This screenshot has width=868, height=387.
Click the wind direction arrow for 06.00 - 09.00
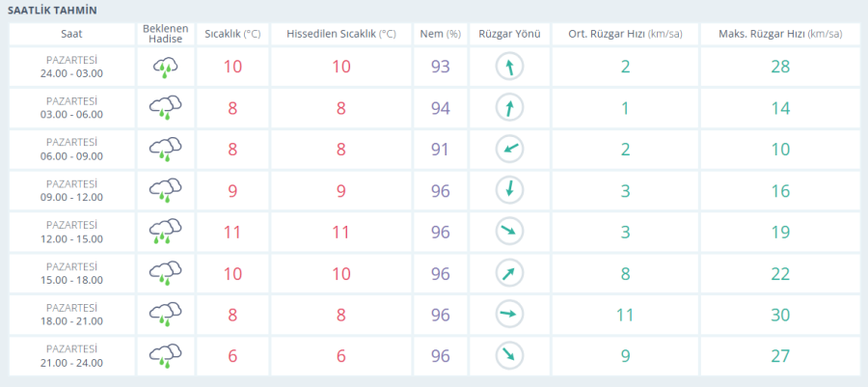pyautogui.click(x=509, y=149)
